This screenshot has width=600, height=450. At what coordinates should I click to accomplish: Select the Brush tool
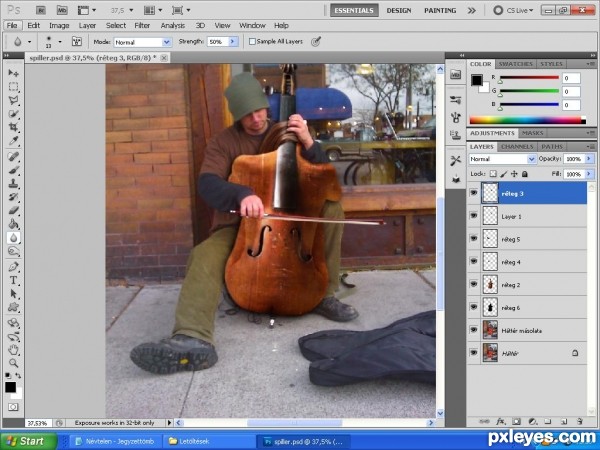click(x=13, y=170)
